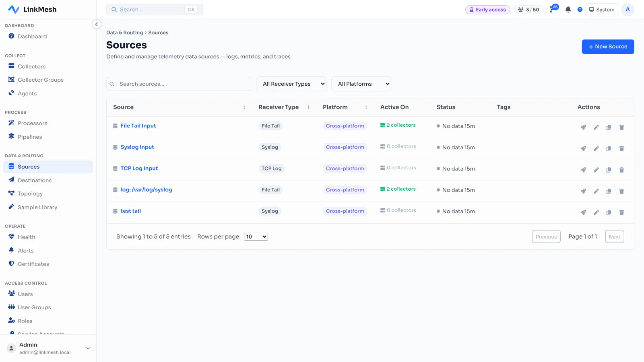
Task: Click the Next page button
Action: (615, 237)
